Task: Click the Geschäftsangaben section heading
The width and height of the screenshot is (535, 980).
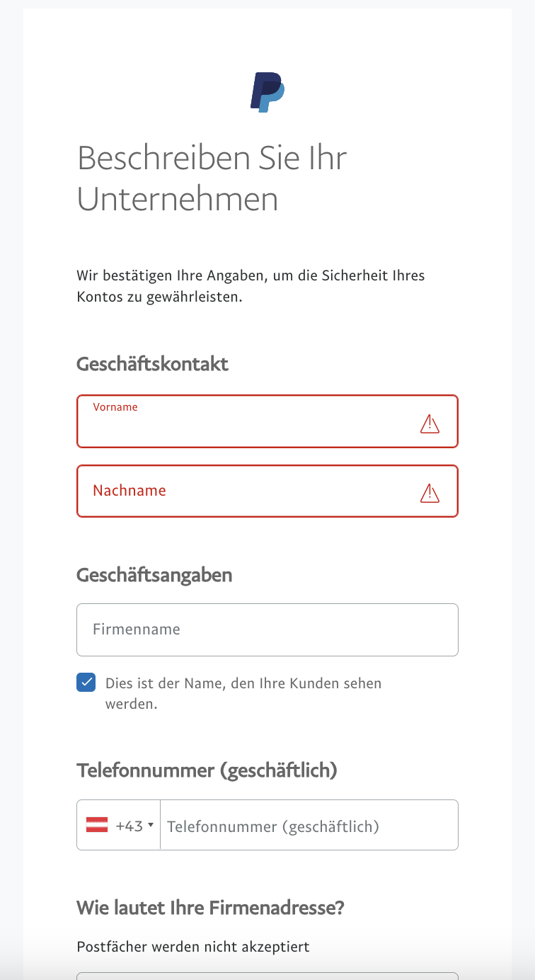Action: click(154, 574)
